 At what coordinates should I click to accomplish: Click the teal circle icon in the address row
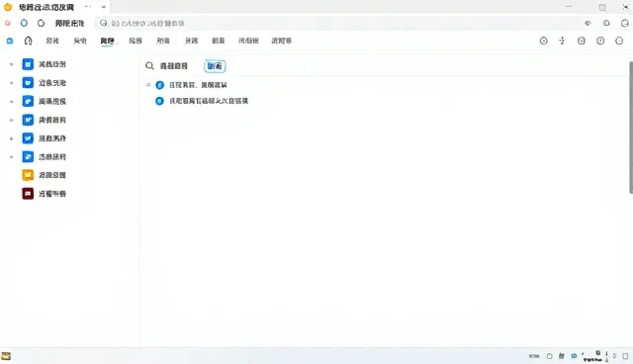(24, 23)
